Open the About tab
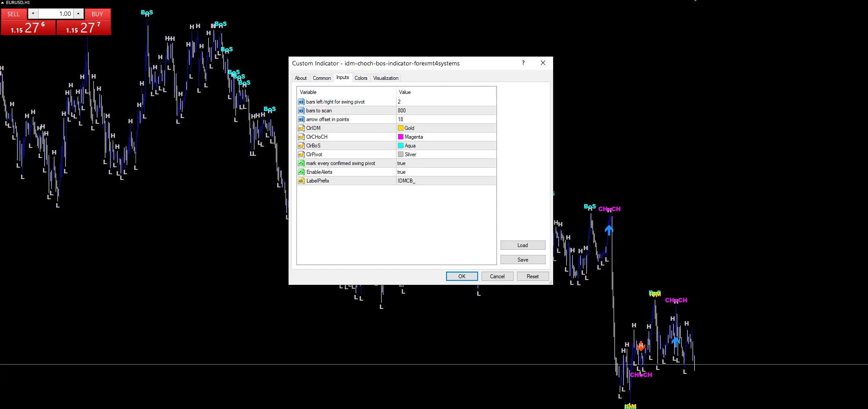 300,78
